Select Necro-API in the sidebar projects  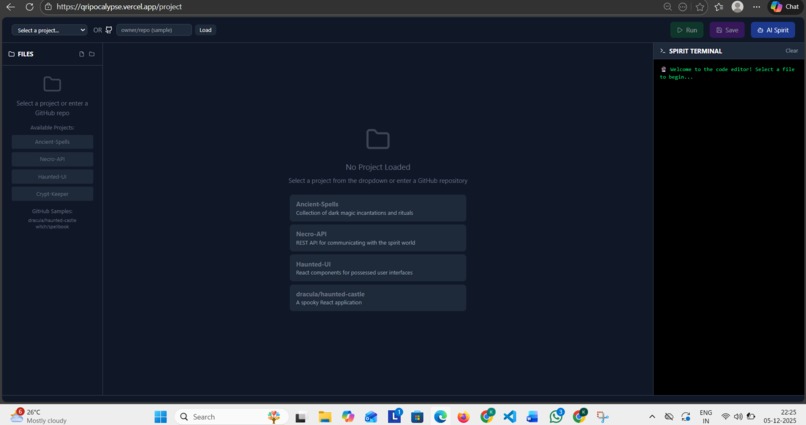click(x=52, y=159)
